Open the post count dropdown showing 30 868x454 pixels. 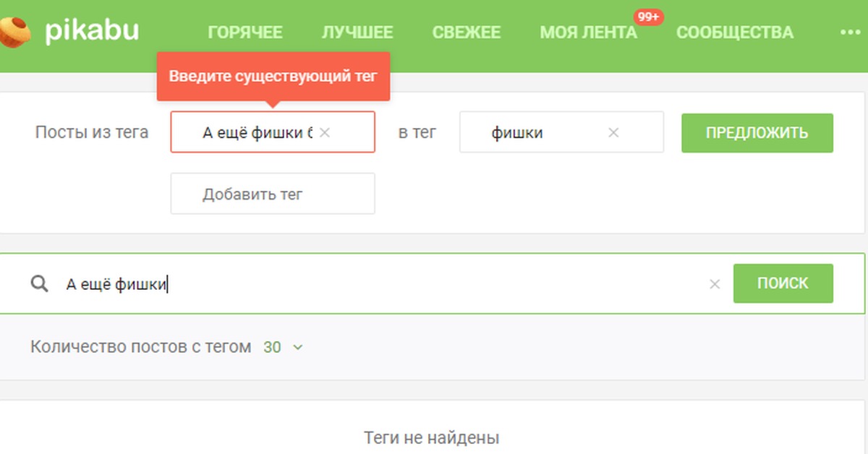[x=283, y=347]
